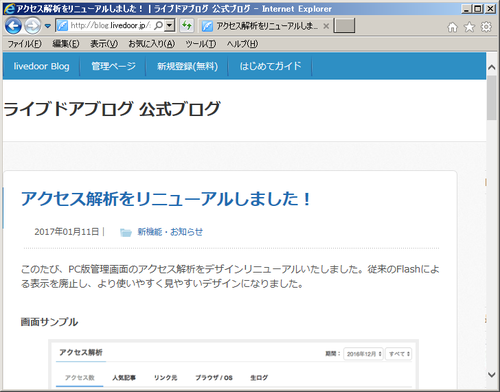This screenshot has height=392, width=500.
Task: Open the 編集(E) menu
Action: [66, 44]
